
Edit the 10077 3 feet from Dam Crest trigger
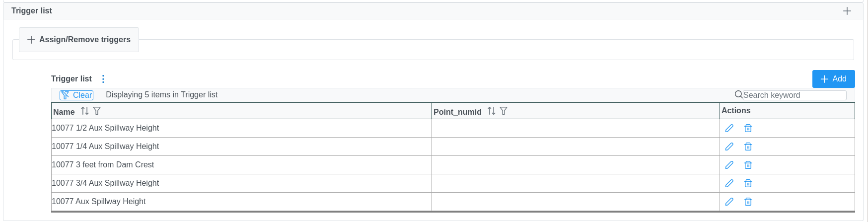coord(729,165)
